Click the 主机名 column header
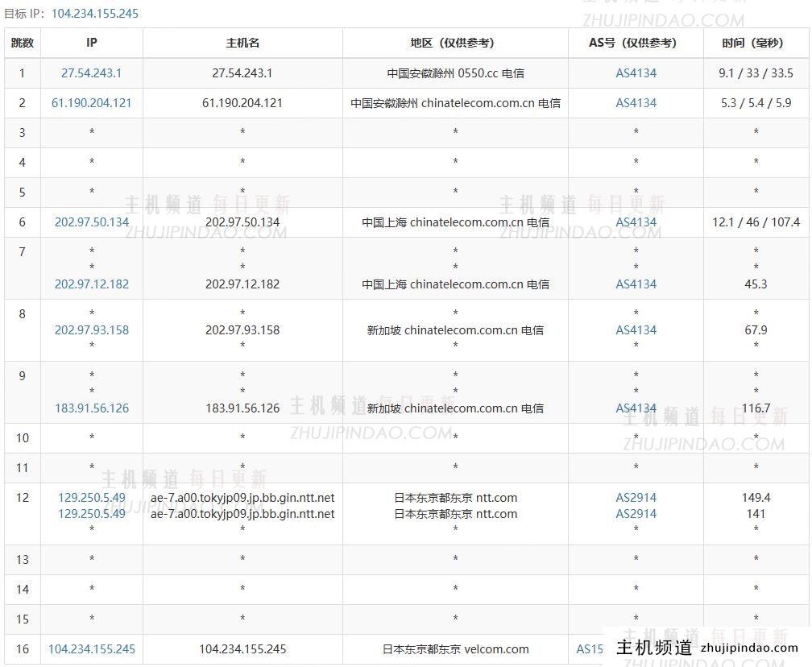Viewport: 812px width, 667px height. (242, 43)
